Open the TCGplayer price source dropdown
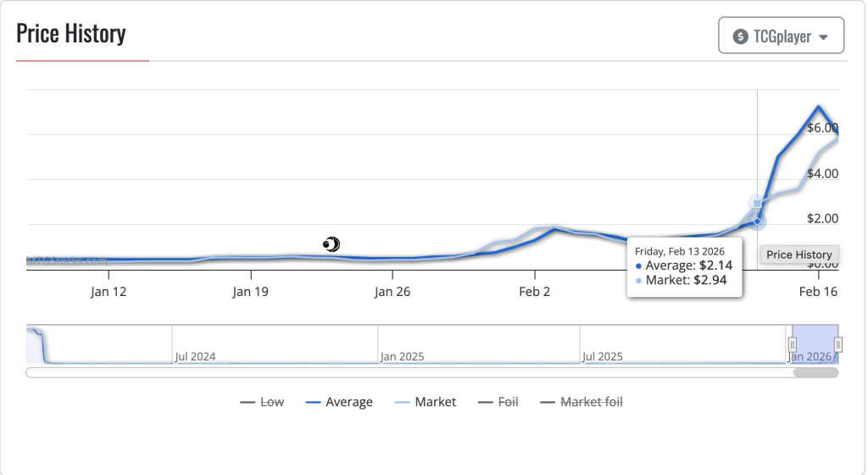 pos(781,36)
